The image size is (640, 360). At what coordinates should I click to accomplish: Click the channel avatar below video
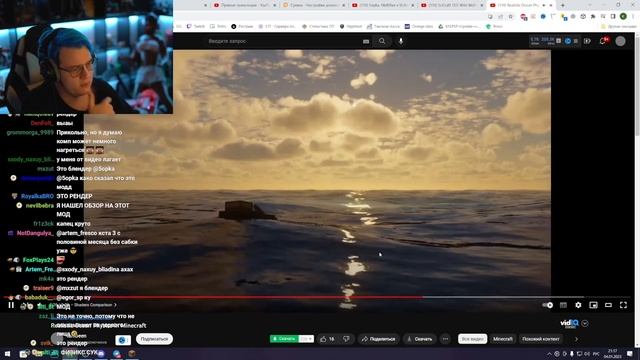[57, 338]
